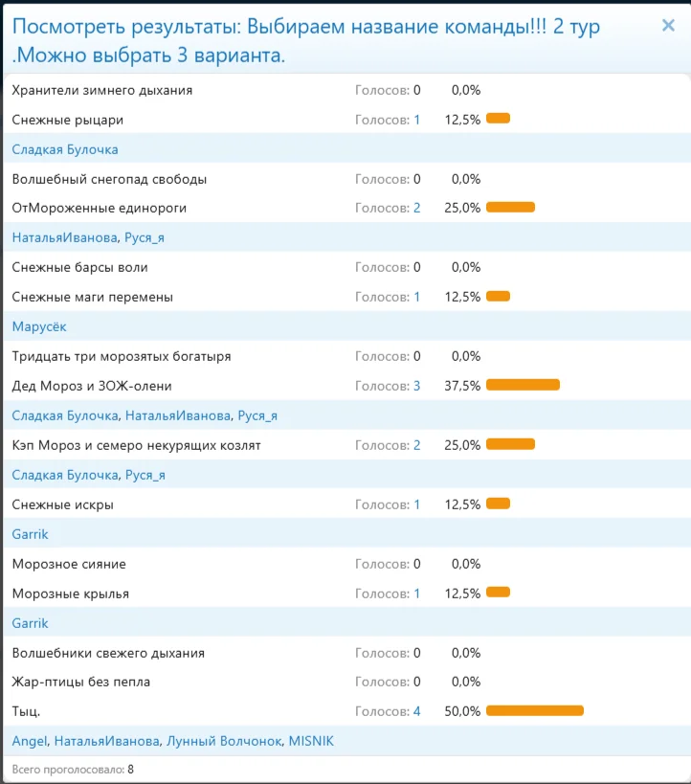
Task: Open Сладкая Булочка under "Снежные рыцари"
Action: point(65,149)
